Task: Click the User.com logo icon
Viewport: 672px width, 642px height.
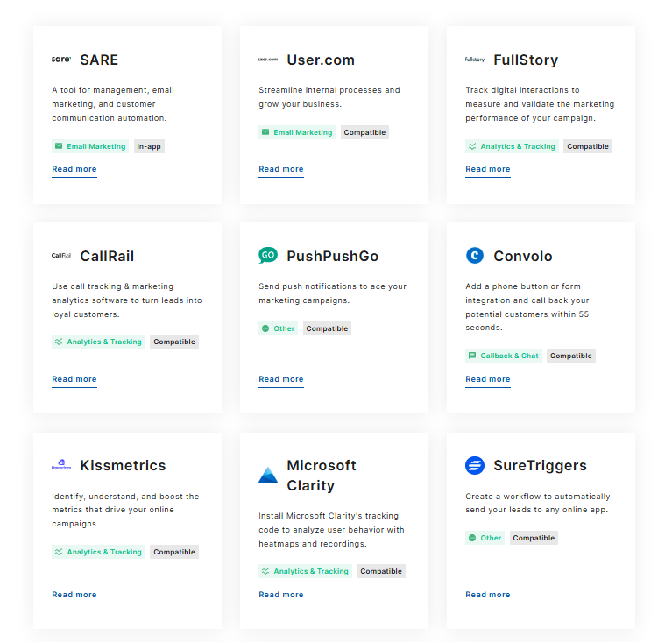Action: click(x=268, y=60)
